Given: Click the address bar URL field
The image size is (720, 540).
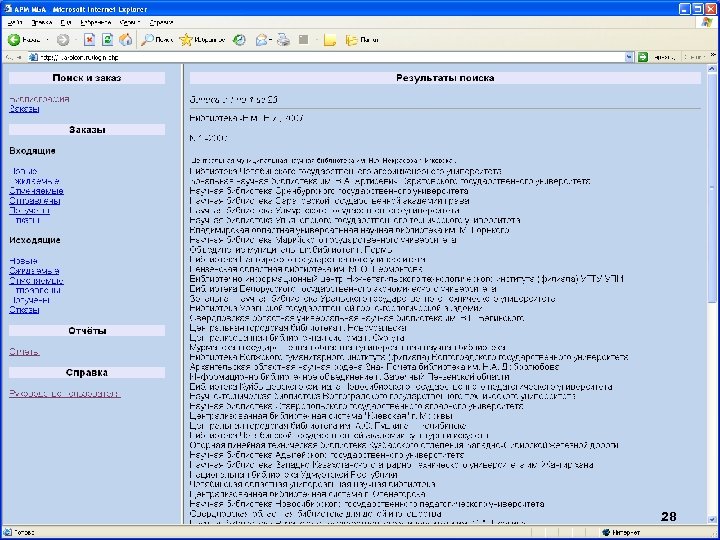Looking at the screenshot, I should (x=331, y=57).
